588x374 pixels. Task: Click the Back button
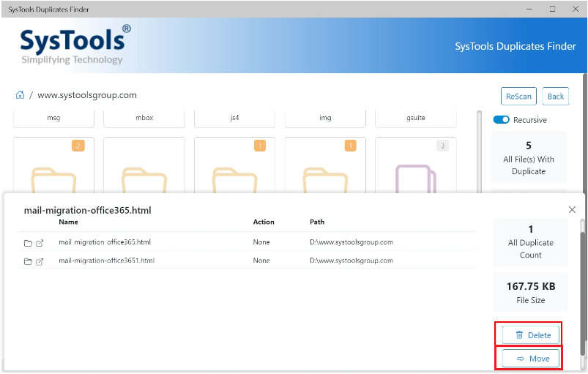[x=555, y=97]
